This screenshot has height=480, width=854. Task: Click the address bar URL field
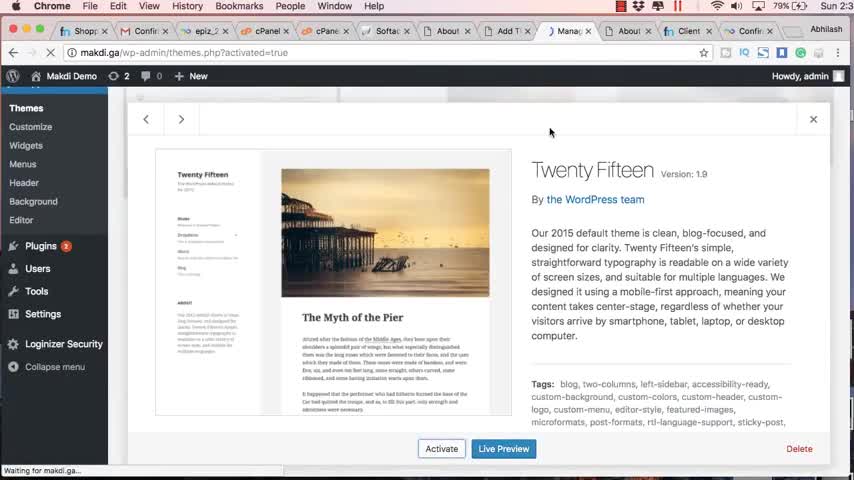387,53
